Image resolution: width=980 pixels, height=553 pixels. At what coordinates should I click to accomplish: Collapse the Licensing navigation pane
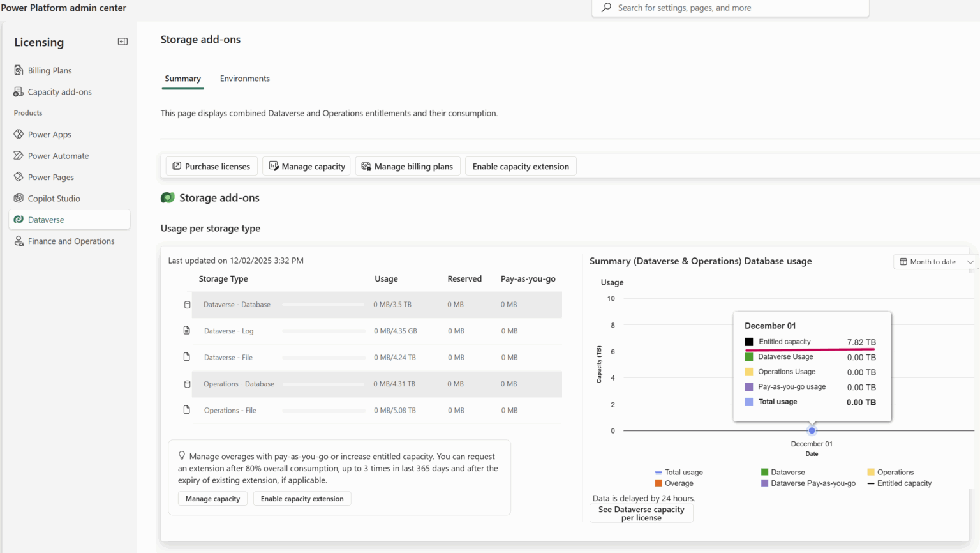122,41
